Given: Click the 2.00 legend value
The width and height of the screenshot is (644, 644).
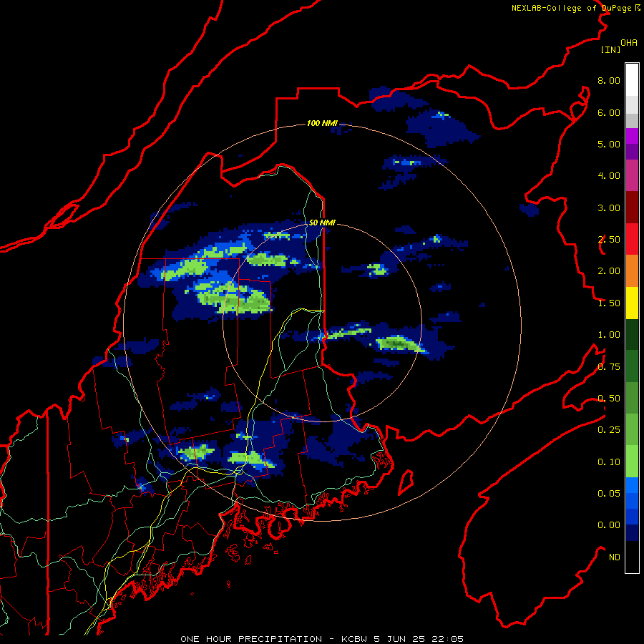Looking at the screenshot, I should [x=609, y=271].
